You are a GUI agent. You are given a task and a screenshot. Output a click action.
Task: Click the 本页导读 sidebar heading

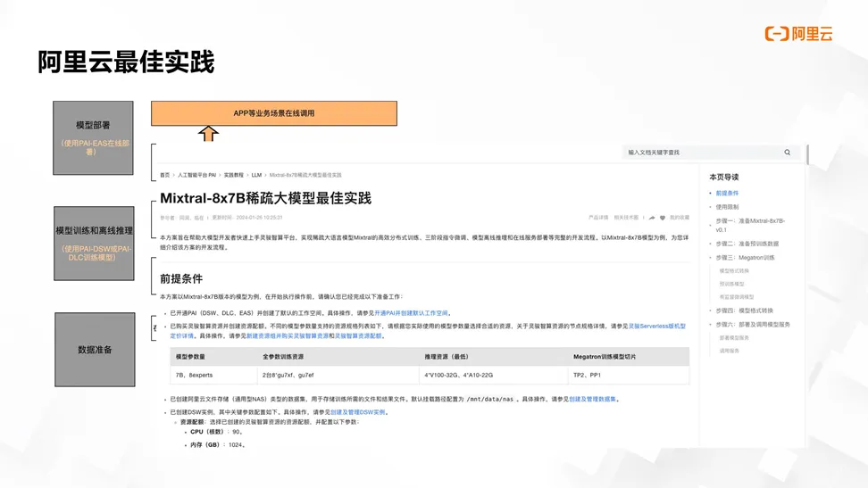point(724,177)
